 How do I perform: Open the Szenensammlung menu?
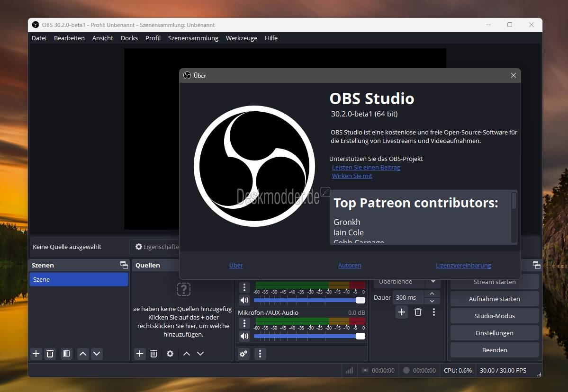(x=193, y=38)
